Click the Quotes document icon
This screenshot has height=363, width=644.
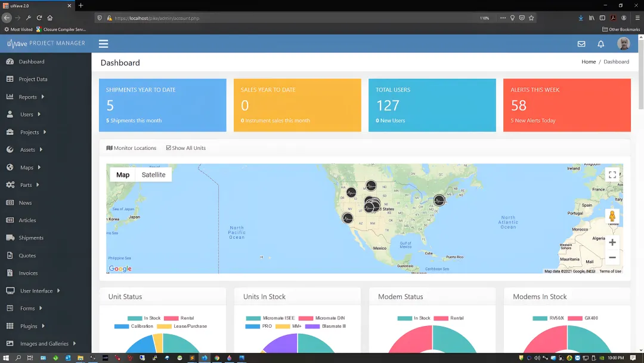10,256
